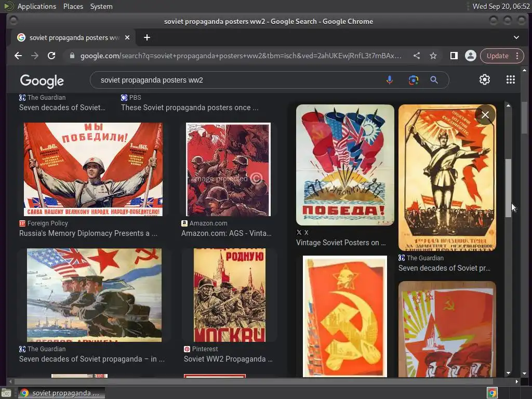Click the page scrollbar up arrow
This screenshot has height=399, width=532.
pos(525,70)
